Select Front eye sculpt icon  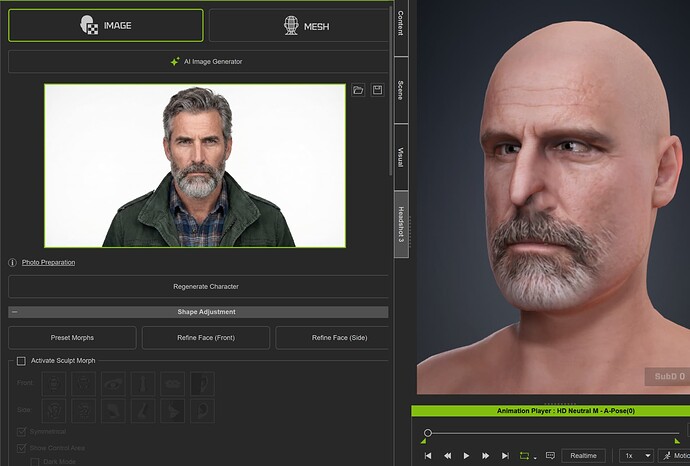tap(113, 384)
